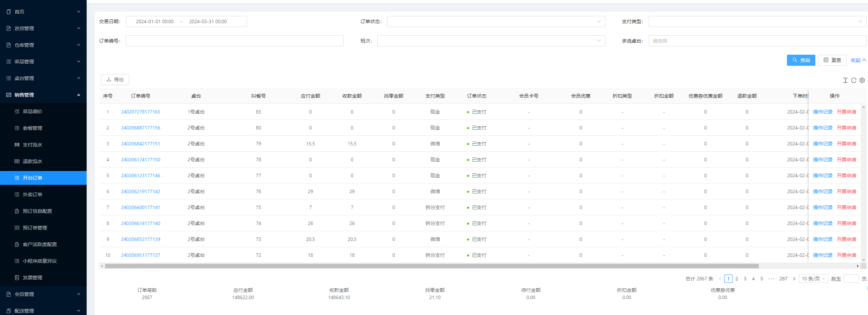Go to page 287
Image resolution: width=868 pixels, height=315 pixels.
click(783, 279)
